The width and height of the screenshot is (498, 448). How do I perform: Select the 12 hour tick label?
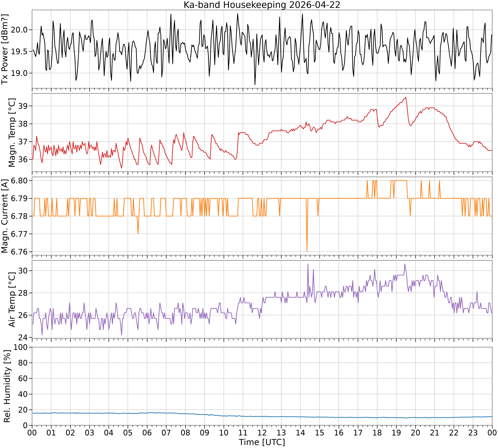tap(262, 433)
